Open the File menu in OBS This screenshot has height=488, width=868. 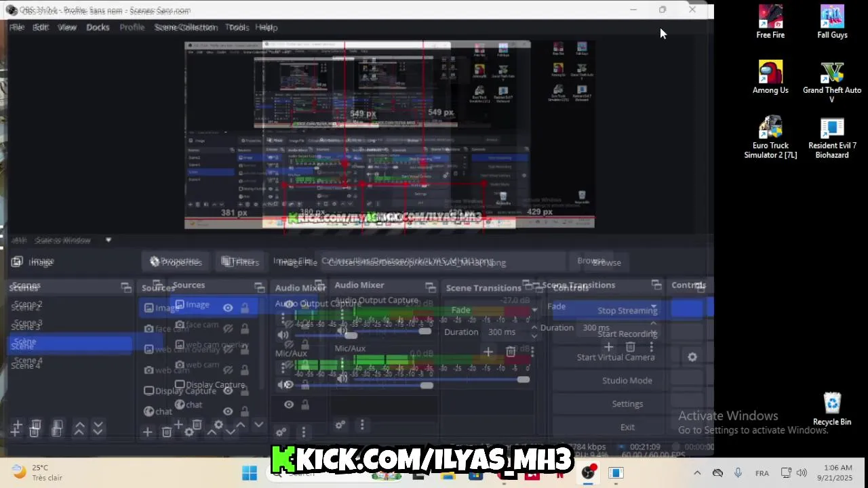pos(17,27)
